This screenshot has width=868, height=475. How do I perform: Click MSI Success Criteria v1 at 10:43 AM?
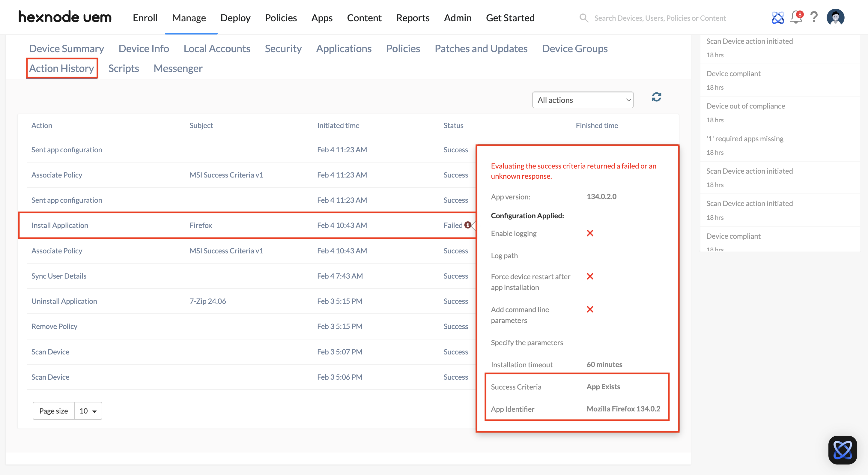click(x=226, y=251)
